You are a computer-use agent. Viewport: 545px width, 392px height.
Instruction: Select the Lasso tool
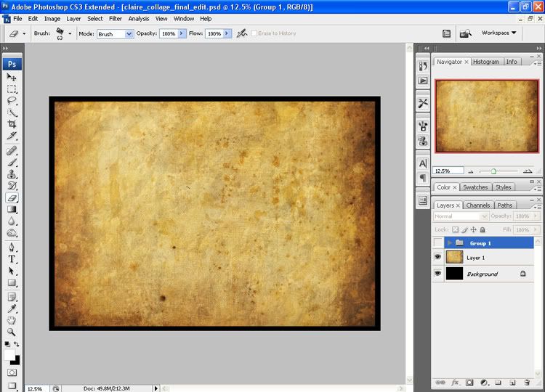pyautogui.click(x=12, y=101)
